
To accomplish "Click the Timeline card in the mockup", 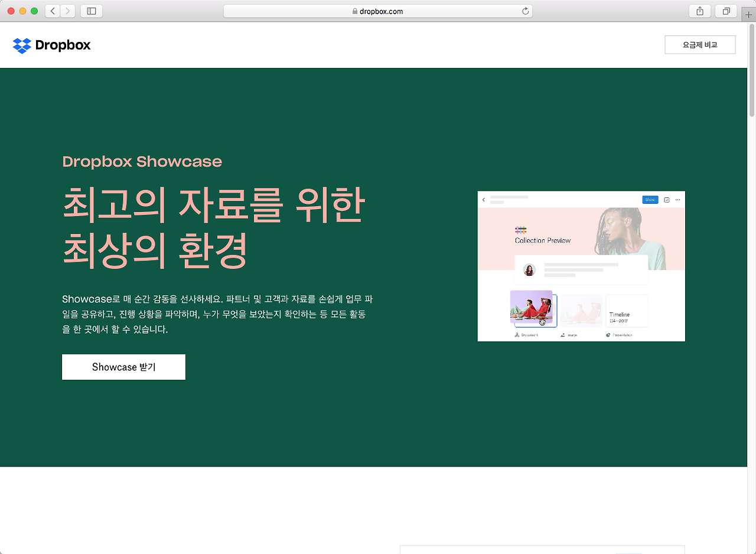I will click(x=627, y=311).
